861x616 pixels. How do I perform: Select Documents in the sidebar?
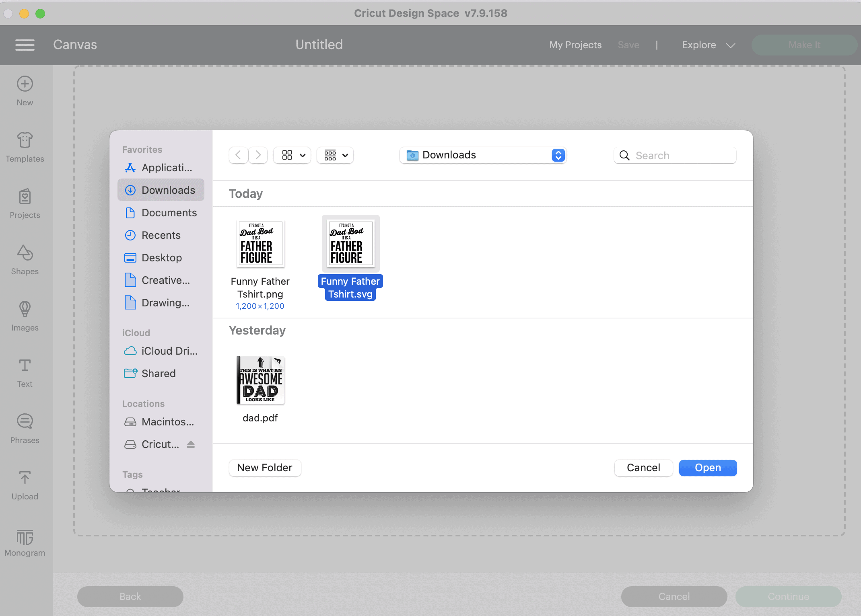pos(161,213)
